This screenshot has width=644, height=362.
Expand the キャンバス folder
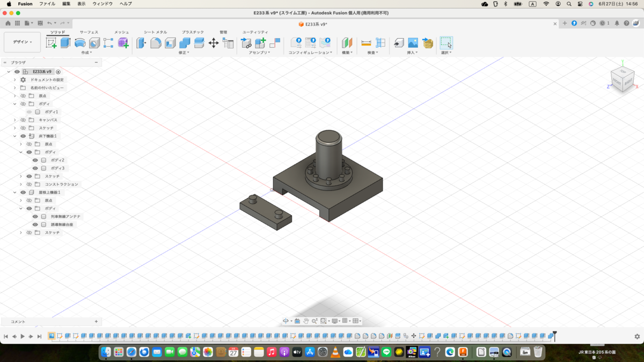15,120
